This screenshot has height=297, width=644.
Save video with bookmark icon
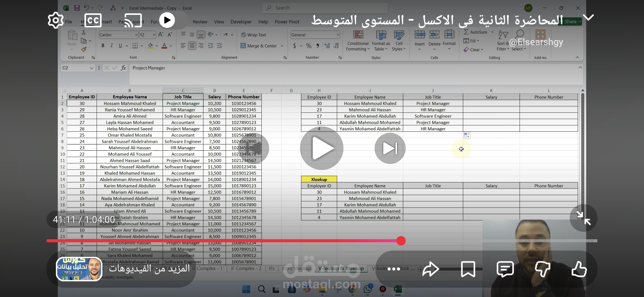468,269
